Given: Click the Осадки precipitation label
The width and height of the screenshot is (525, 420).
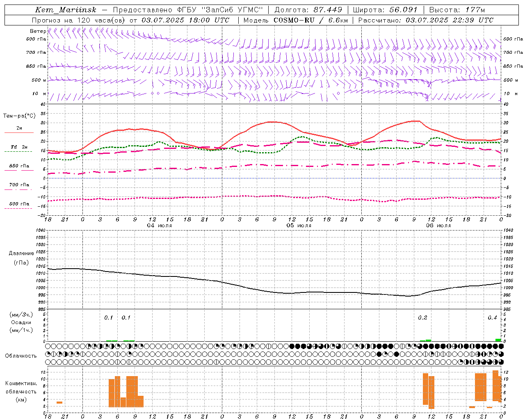Looking at the screenshot, I should [21, 322].
